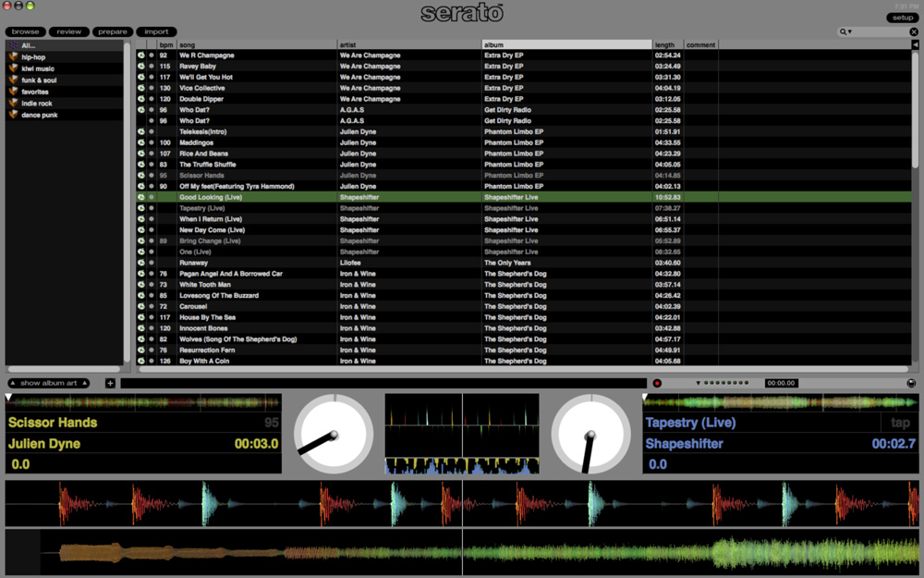Click the green status icon beside Ravey Baby
924x578 pixels.
tap(141, 66)
